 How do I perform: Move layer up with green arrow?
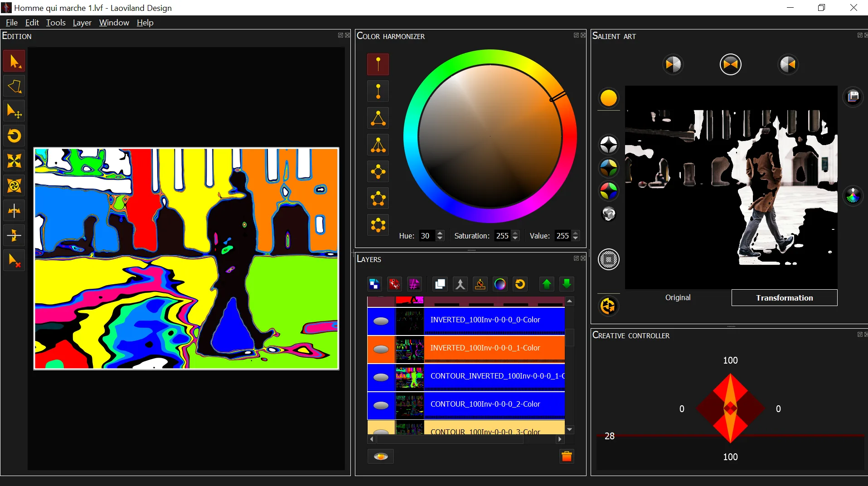pos(547,284)
